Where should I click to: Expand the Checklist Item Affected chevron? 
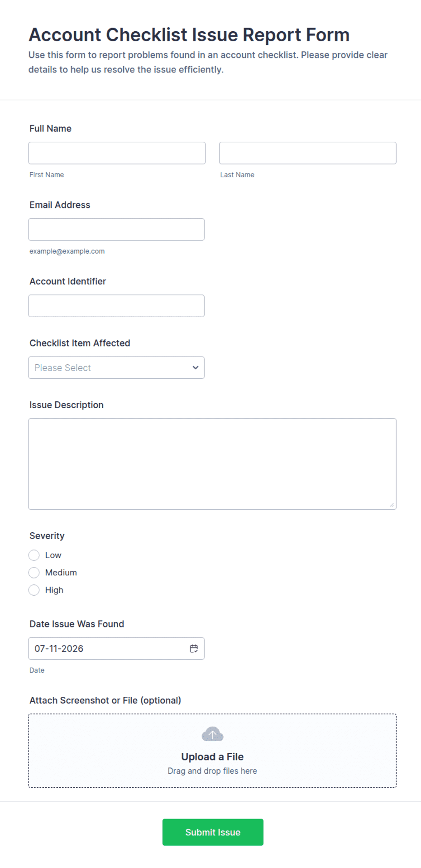[x=196, y=367]
